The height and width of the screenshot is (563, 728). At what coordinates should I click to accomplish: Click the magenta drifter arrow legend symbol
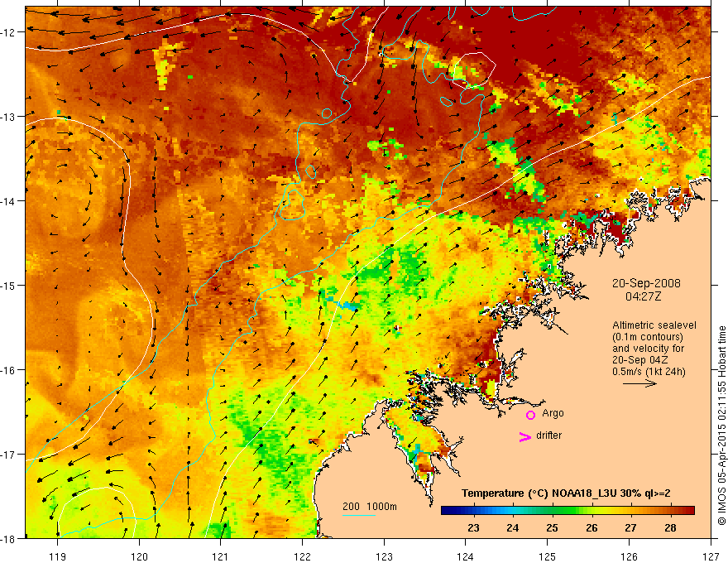524,436
